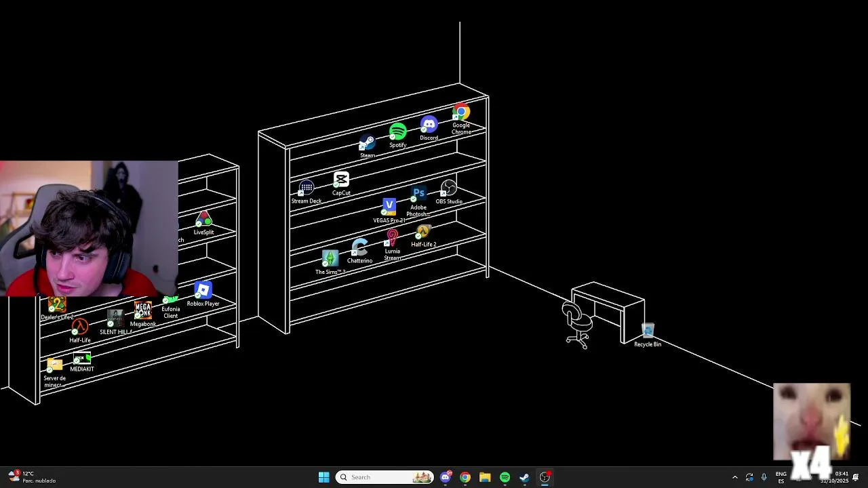Select the Lumia Stream desktop icon
This screenshot has height=488, width=868.
392,245
